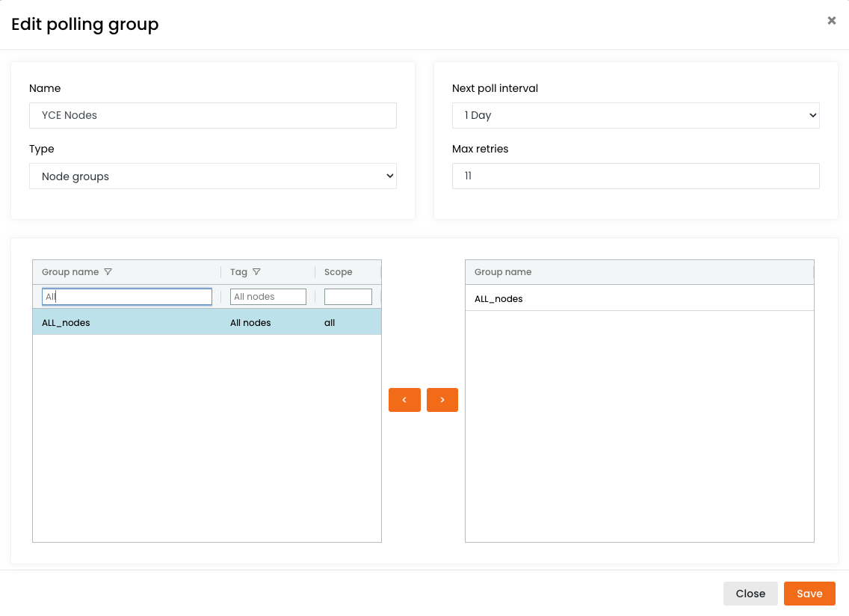Click the Tag filter box
The height and width of the screenshot is (616, 849).
point(268,297)
